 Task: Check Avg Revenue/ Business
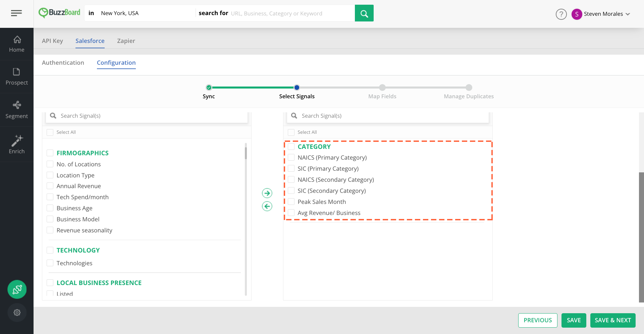[x=291, y=213]
